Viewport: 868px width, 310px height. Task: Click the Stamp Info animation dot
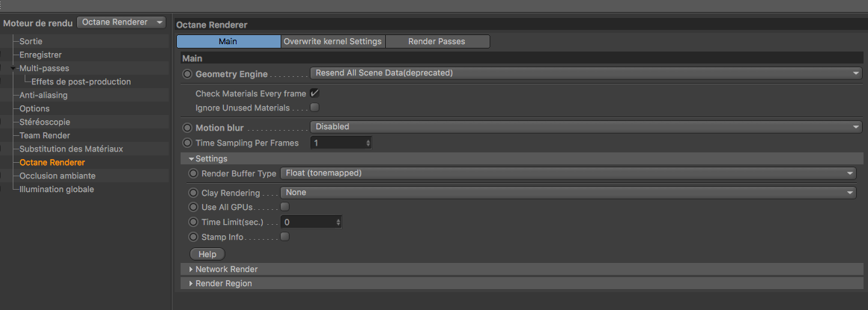point(193,237)
